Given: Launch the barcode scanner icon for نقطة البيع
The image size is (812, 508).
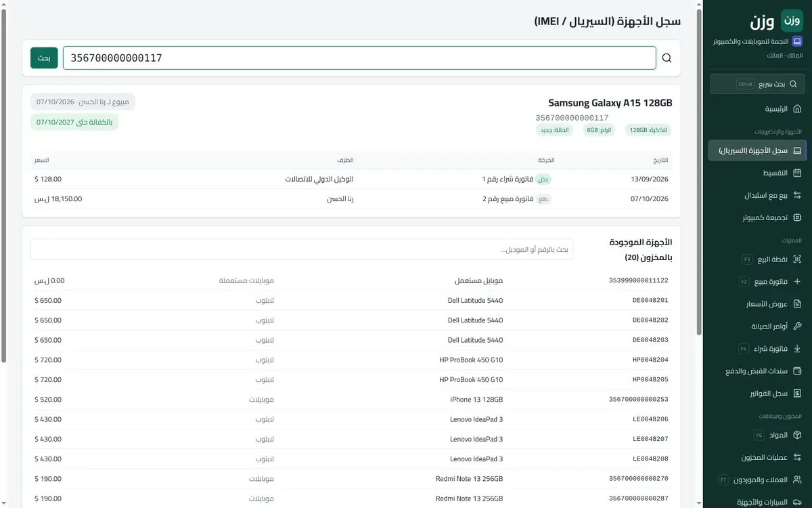Looking at the screenshot, I should point(797,259).
